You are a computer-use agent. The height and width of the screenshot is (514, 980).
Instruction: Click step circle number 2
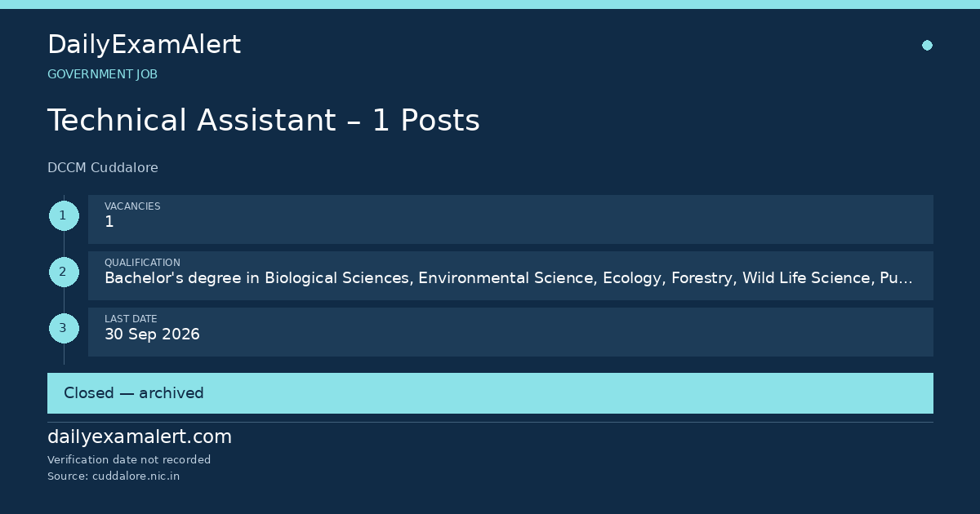(64, 273)
